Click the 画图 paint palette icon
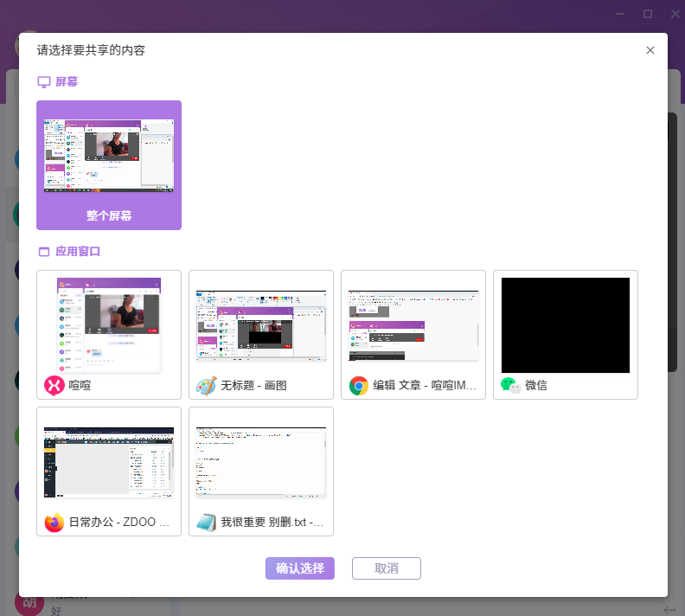This screenshot has height=616, width=685. pyautogui.click(x=207, y=385)
